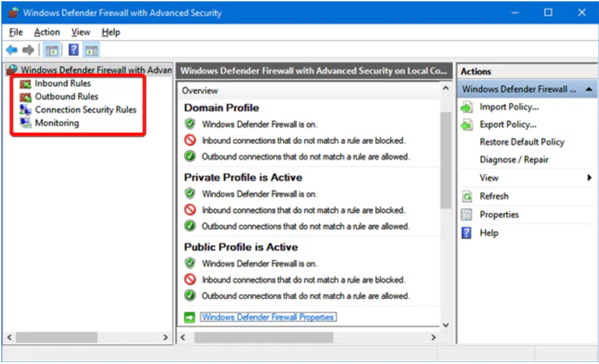The height and width of the screenshot is (364, 599).
Task: Collapse the Windows Defender Firewall actions section arrow
Action: click(x=589, y=89)
